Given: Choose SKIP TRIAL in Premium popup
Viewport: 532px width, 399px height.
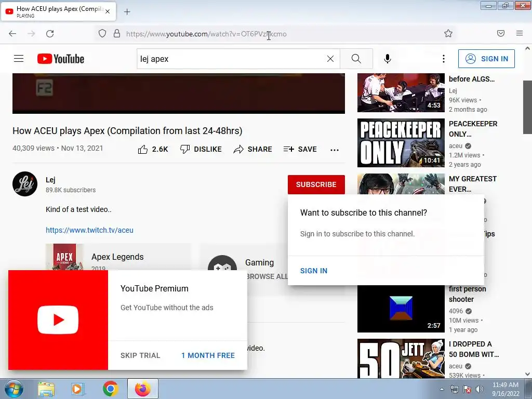Looking at the screenshot, I should click(x=140, y=355).
